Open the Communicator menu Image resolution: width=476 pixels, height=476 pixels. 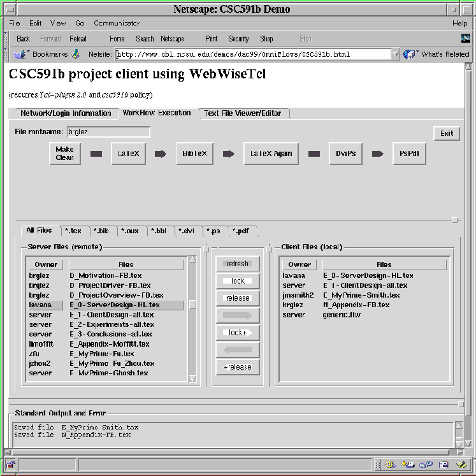click(x=117, y=23)
